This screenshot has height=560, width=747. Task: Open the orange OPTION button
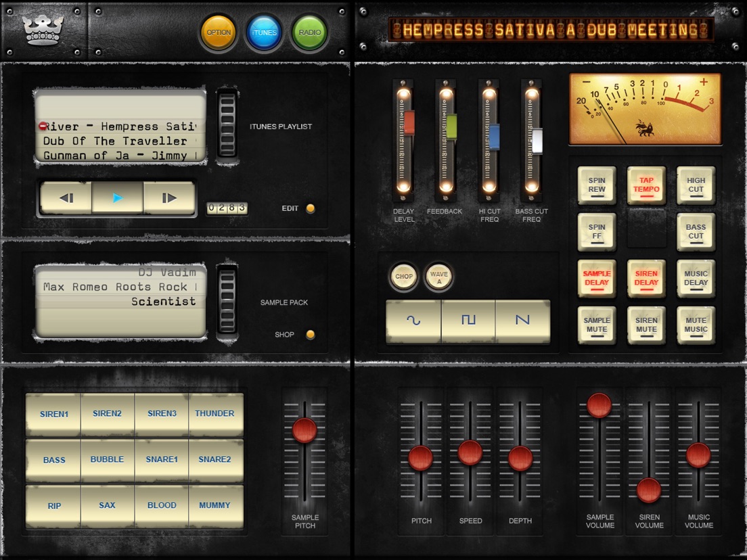click(219, 32)
